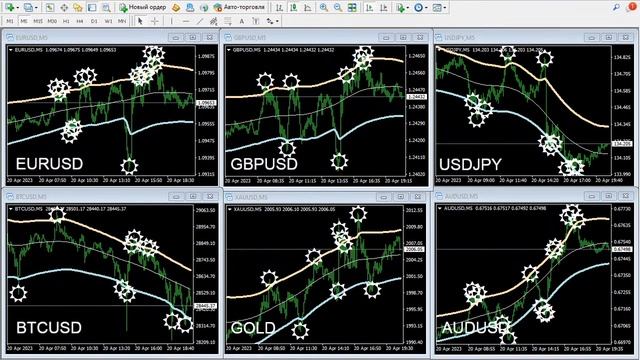Click the Periods clock icon
Viewport: 640px width, 360px height.
click(418, 7)
